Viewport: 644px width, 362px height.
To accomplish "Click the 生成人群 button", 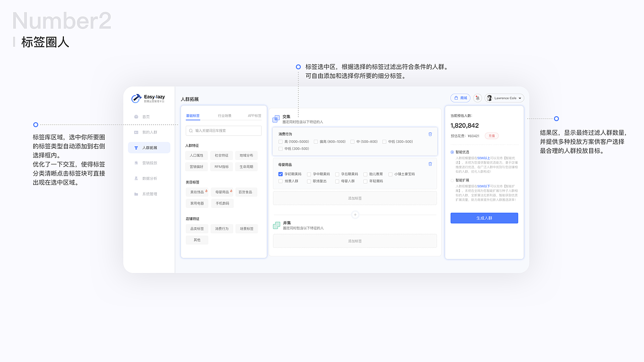I will (x=484, y=218).
